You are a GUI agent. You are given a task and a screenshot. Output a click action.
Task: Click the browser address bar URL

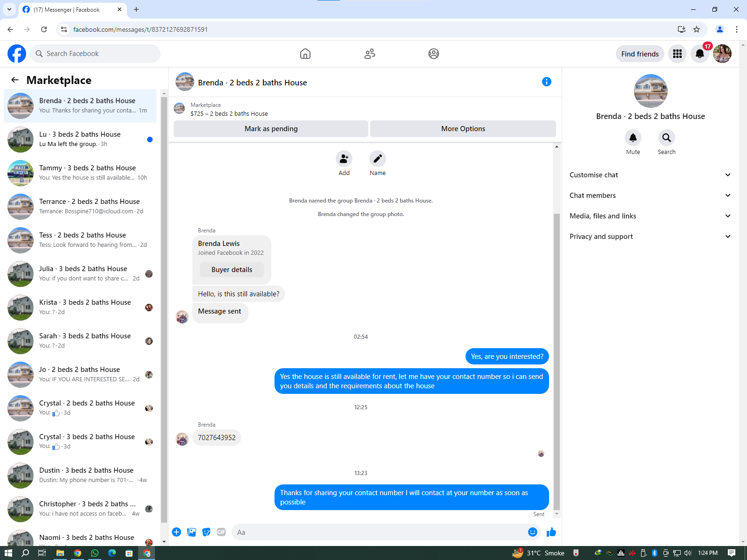[x=141, y=29]
